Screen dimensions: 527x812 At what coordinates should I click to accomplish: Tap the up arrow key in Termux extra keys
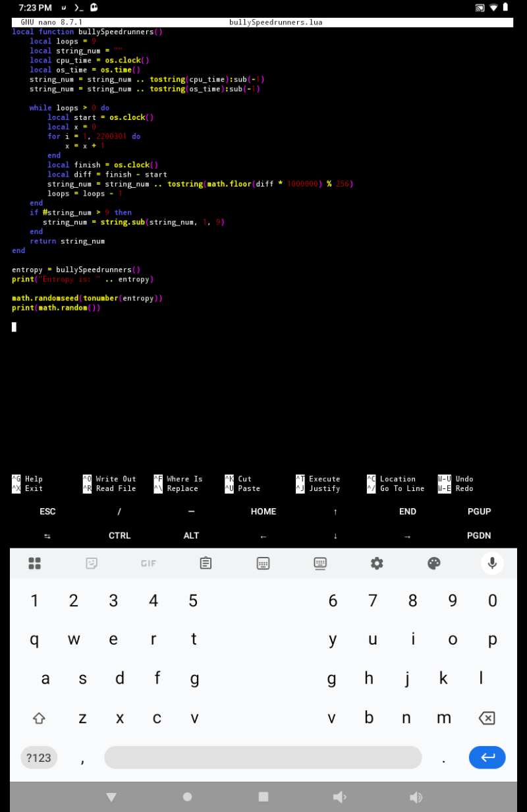(x=335, y=511)
